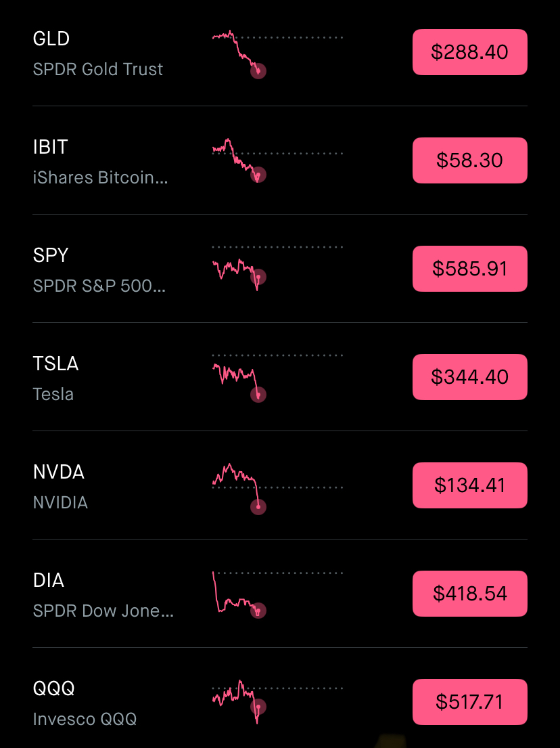Tap the $418.54 DIA price button

coord(469,594)
